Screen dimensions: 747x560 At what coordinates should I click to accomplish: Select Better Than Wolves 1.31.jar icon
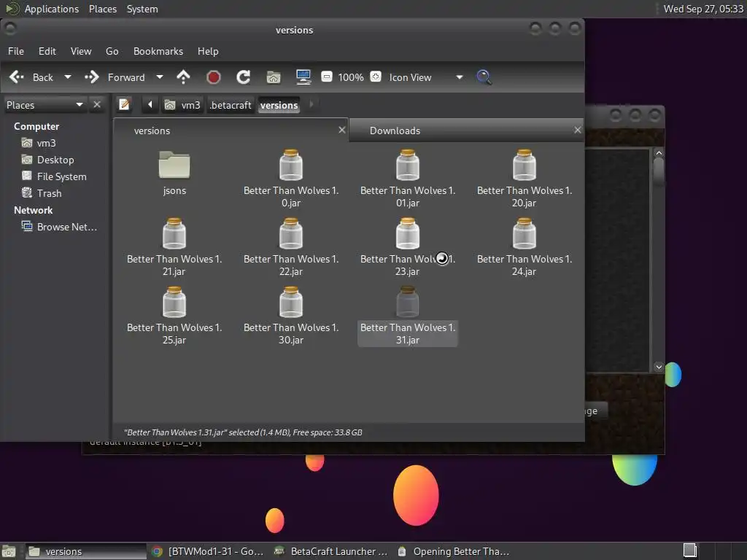click(408, 302)
